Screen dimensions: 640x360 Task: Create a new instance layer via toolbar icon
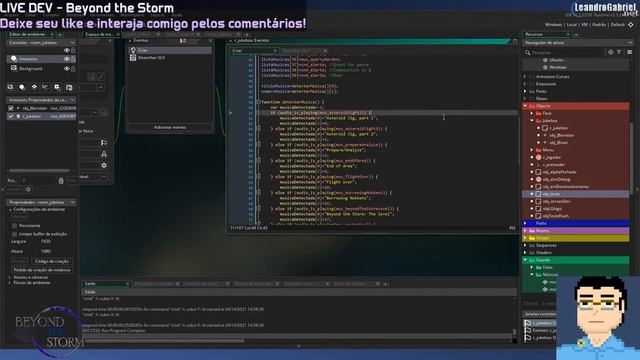click(22, 87)
